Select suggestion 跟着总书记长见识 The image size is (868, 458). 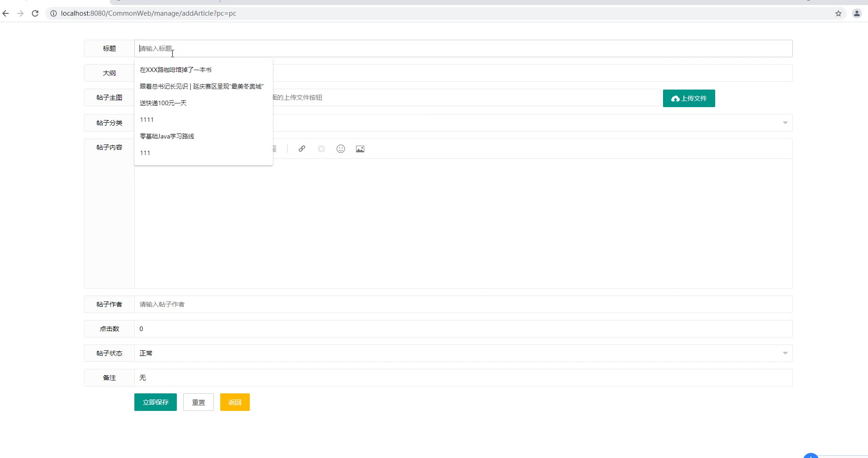tap(204, 86)
